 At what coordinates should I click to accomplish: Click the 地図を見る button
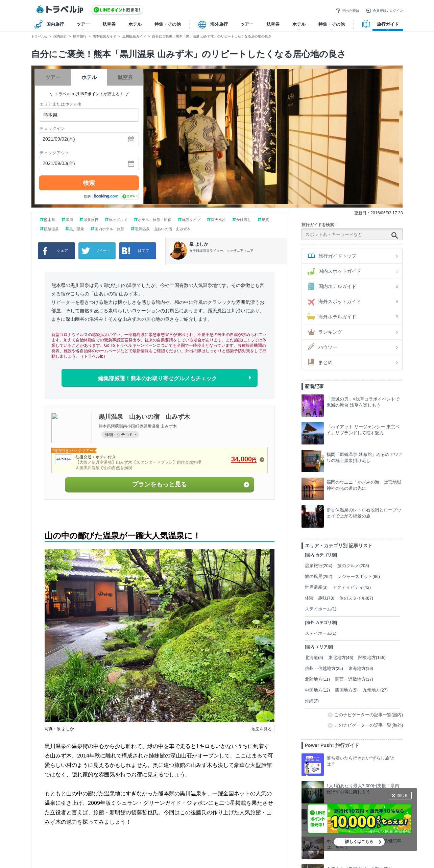261,729
